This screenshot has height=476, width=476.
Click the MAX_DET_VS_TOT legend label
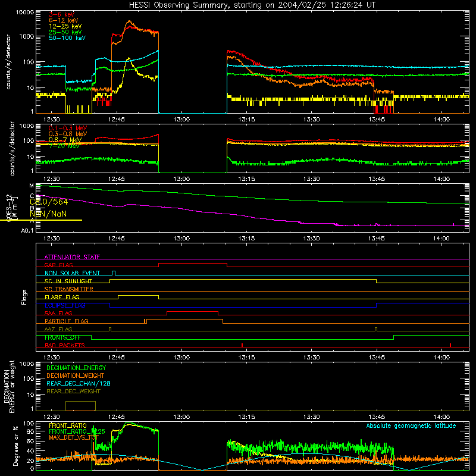[73, 437]
